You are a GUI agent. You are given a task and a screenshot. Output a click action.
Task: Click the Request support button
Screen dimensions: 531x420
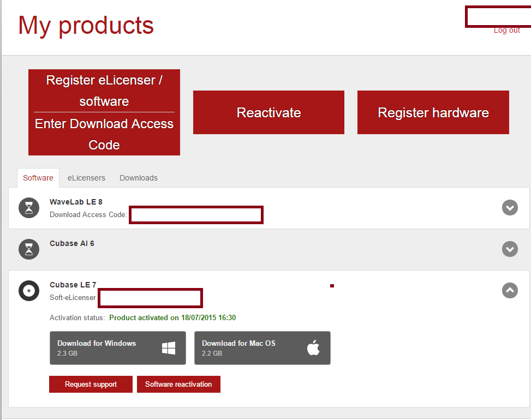(91, 384)
